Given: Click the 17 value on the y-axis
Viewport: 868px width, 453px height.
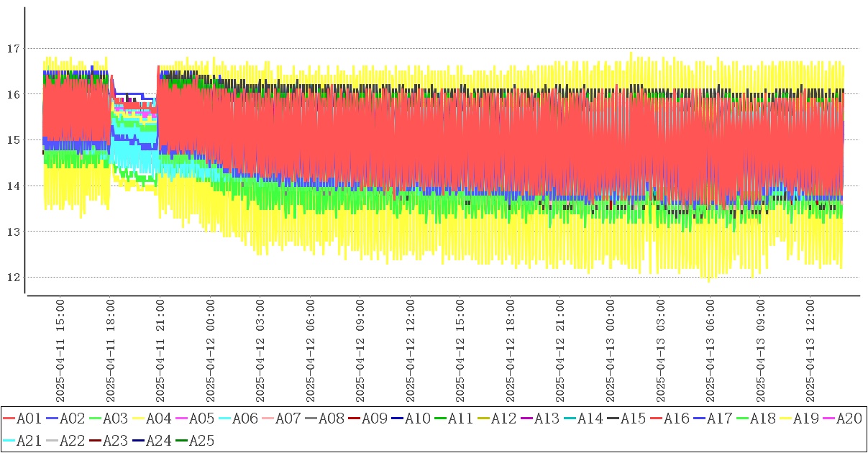Looking at the screenshot, I should pyautogui.click(x=12, y=49).
